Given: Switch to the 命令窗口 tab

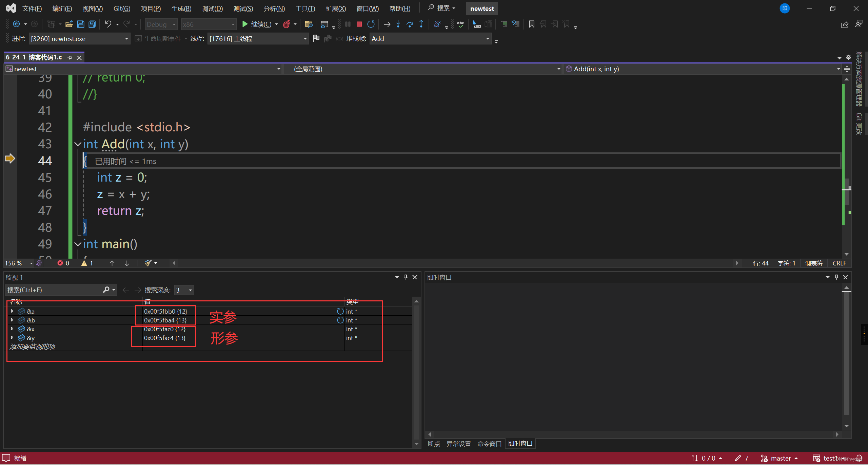Looking at the screenshot, I should point(489,444).
